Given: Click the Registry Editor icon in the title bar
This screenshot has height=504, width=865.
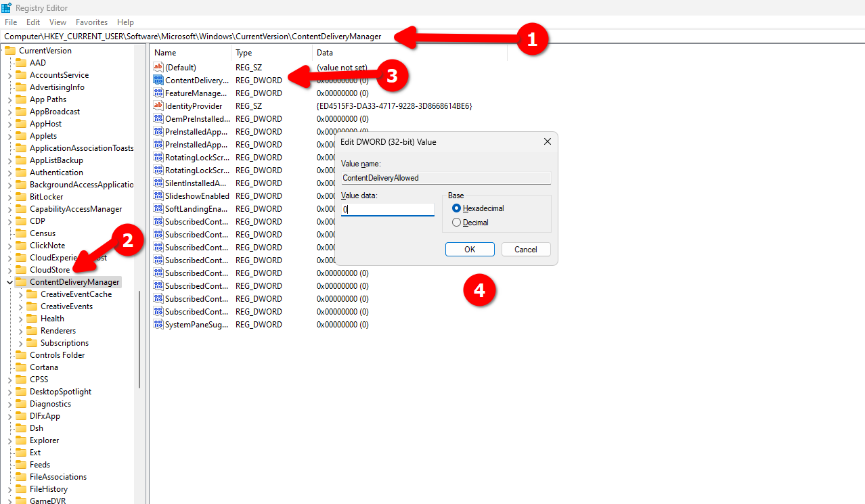Looking at the screenshot, I should [x=7, y=7].
